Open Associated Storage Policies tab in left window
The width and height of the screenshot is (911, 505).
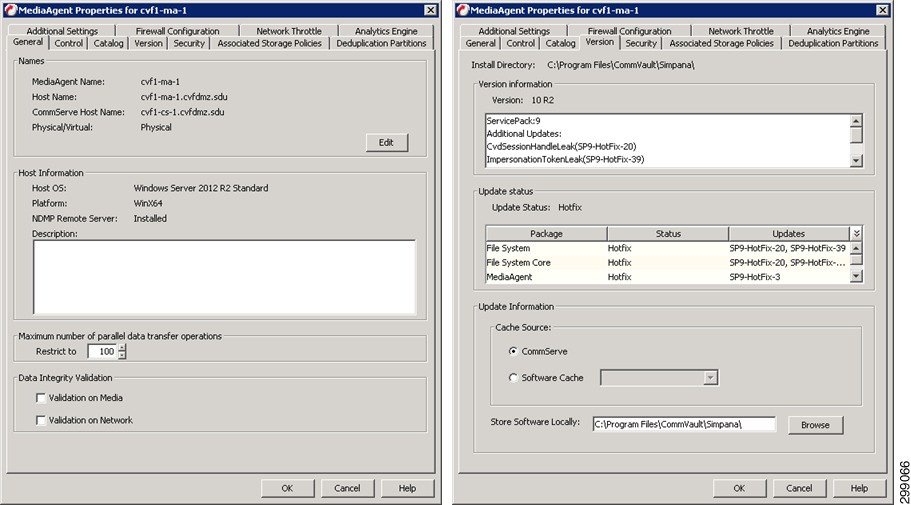click(x=270, y=44)
